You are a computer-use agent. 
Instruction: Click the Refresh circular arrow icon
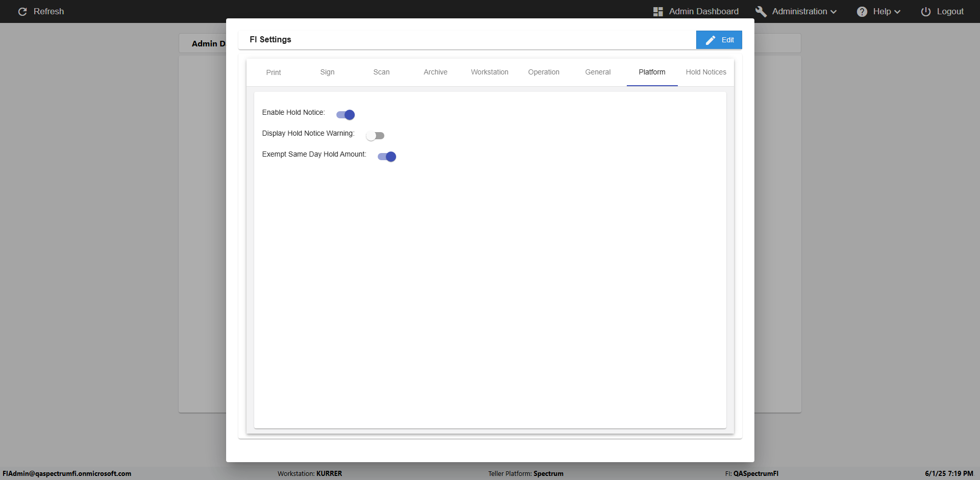[22, 12]
